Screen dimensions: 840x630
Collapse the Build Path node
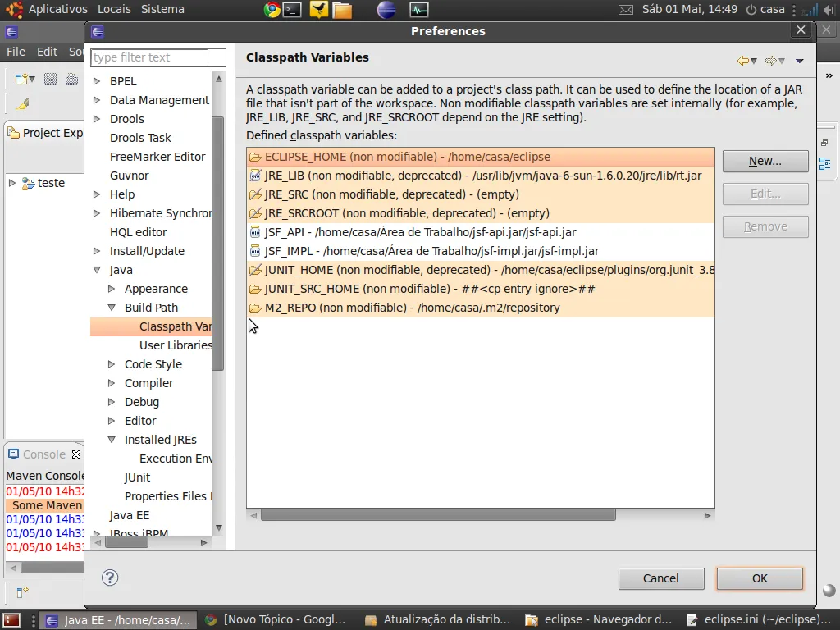point(112,308)
